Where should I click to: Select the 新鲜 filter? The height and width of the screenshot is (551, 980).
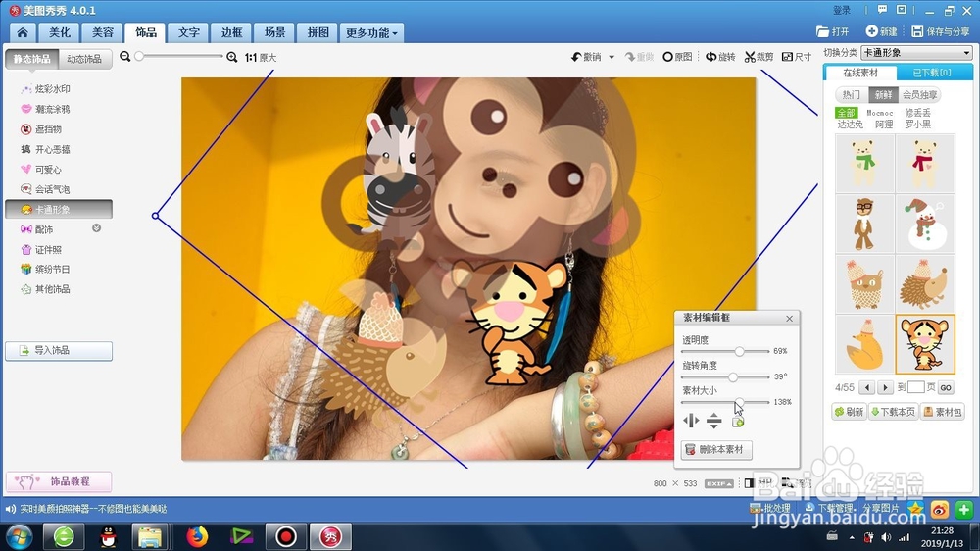coord(884,94)
